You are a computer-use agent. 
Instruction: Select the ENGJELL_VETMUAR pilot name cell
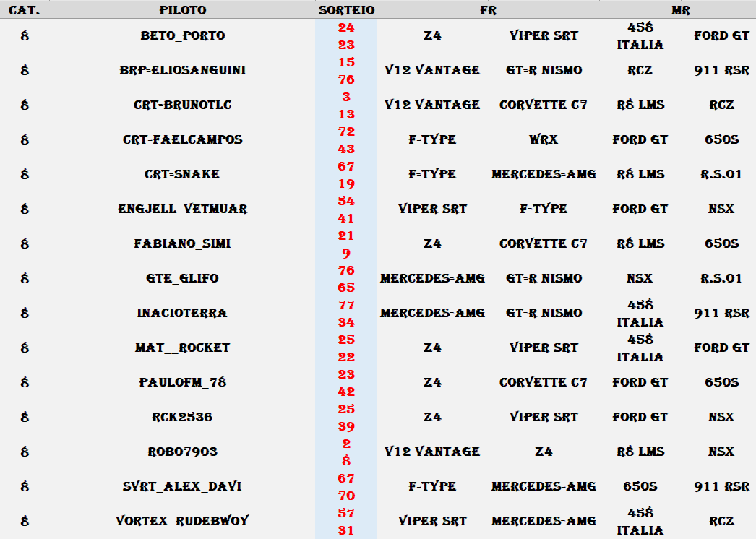[x=183, y=210]
